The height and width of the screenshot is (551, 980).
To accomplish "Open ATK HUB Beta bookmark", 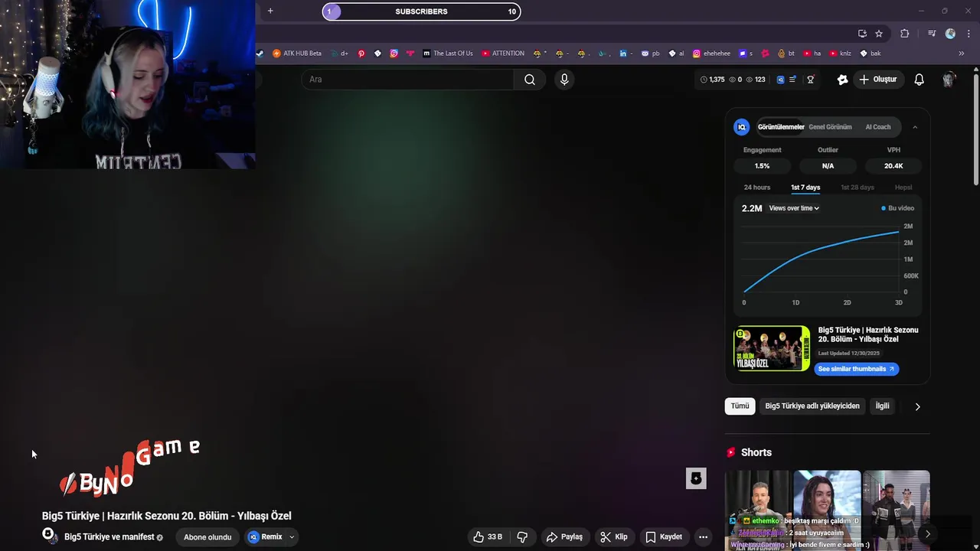I will pos(297,54).
